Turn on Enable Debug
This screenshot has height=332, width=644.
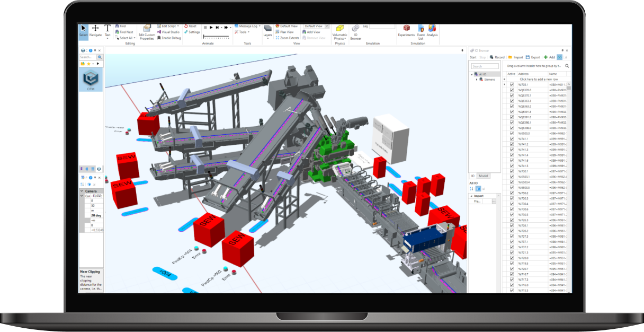(169, 38)
